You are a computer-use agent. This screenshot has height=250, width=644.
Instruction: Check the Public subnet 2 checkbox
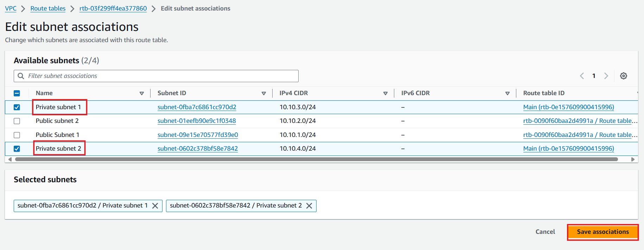tap(17, 121)
